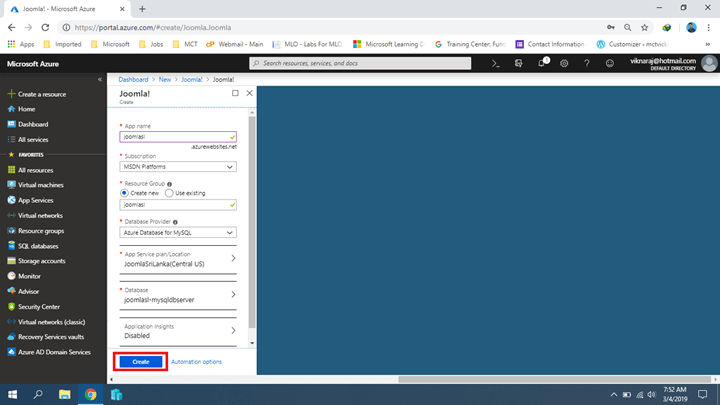Open Virtual machines in sidebar

[x=40, y=185]
